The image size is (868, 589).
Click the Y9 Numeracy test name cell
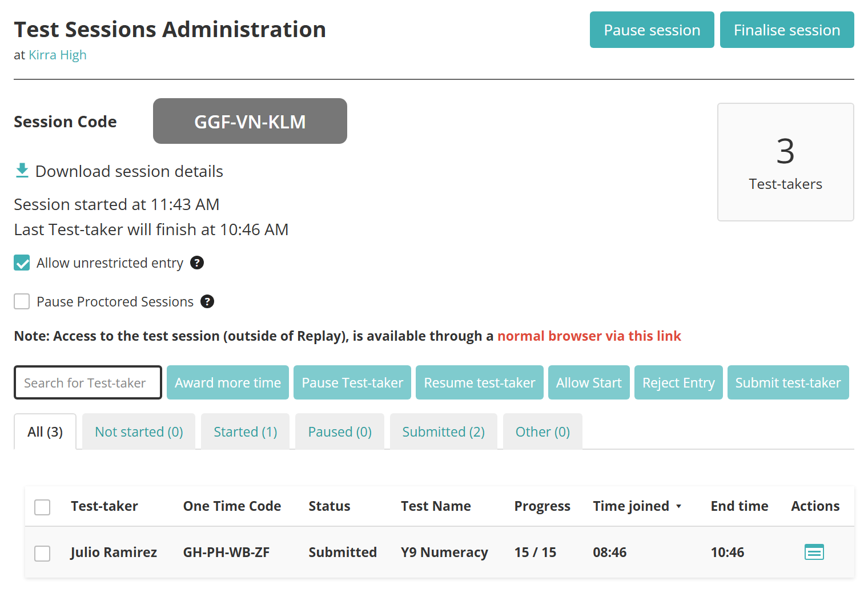tap(444, 552)
